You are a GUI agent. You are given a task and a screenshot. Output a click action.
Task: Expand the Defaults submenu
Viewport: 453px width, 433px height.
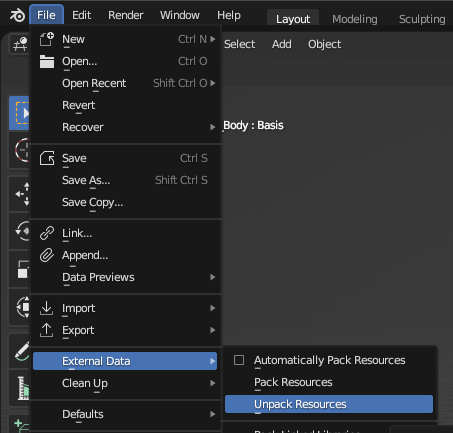[x=125, y=414]
